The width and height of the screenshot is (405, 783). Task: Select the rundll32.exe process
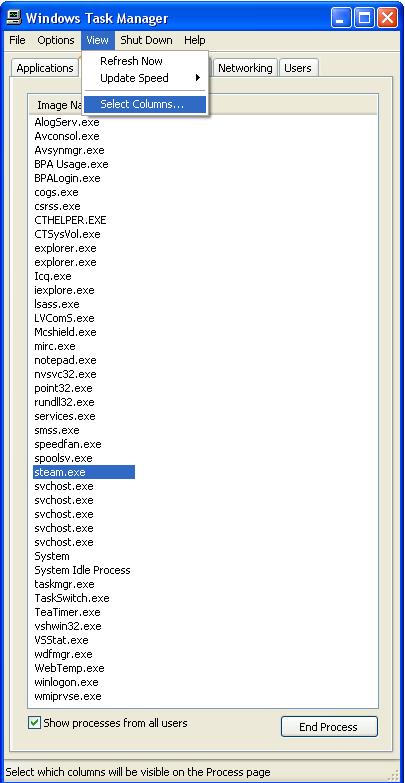point(64,402)
